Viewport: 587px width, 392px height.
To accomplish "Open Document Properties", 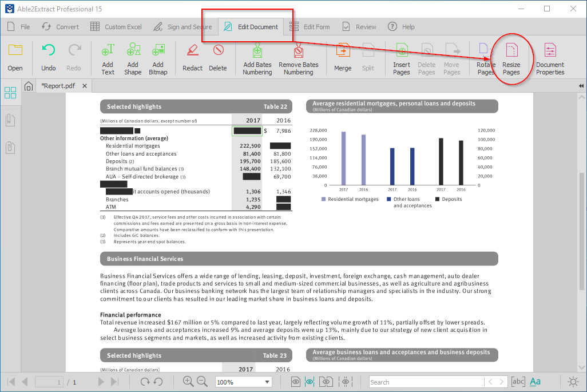I will pos(550,59).
